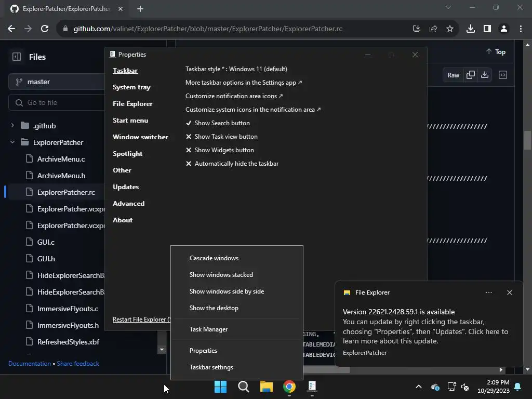Open Chrome three-dot menu
Image resolution: width=532 pixels, height=399 pixels.
pos(521,29)
